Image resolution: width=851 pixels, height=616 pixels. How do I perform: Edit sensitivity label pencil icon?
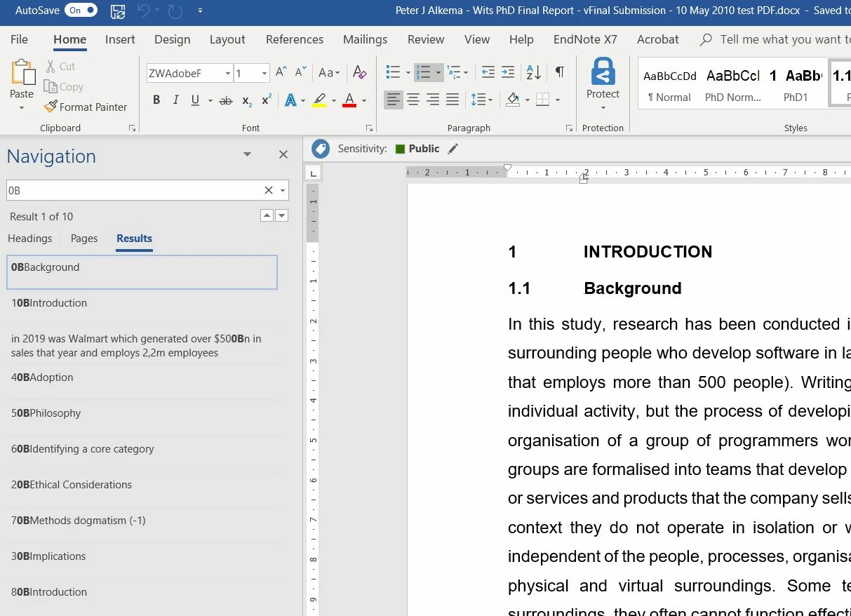[x=453, y=149]
